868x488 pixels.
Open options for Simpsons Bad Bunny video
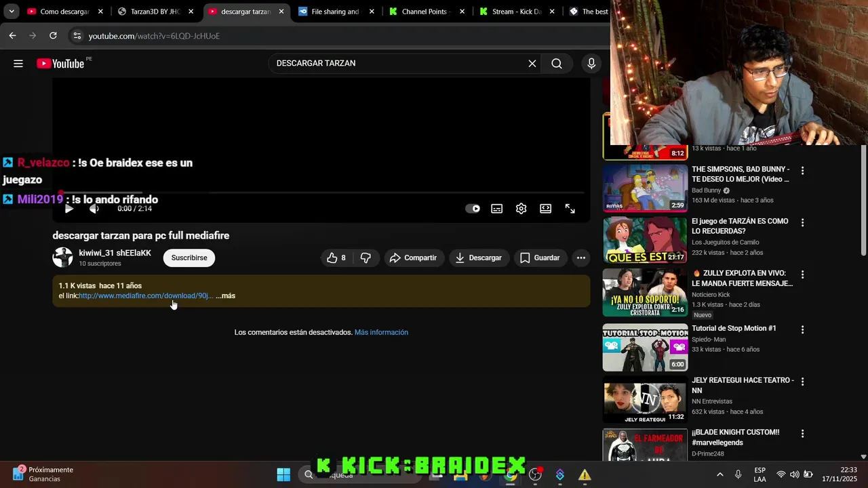(802, 171)
